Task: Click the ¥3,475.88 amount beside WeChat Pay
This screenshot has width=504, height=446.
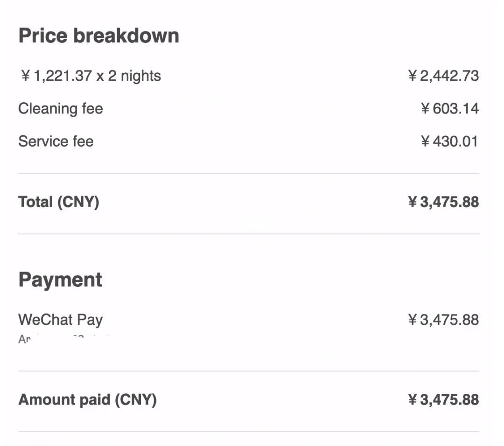Action: 443,320
